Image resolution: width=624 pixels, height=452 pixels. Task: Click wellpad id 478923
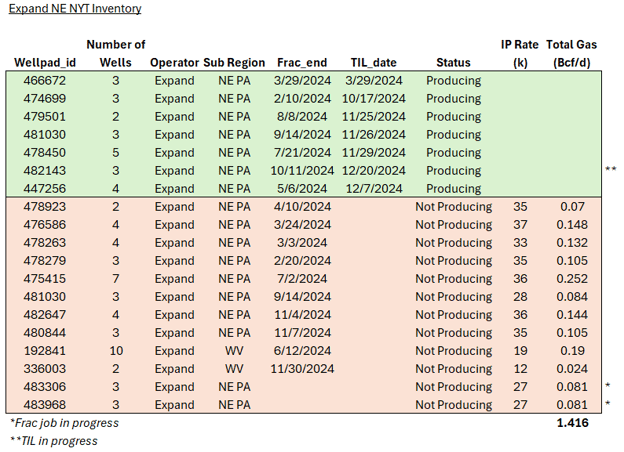44,207
